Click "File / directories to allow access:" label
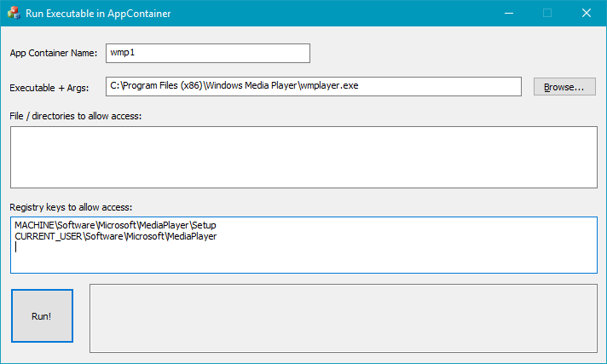 coord(76,116)
